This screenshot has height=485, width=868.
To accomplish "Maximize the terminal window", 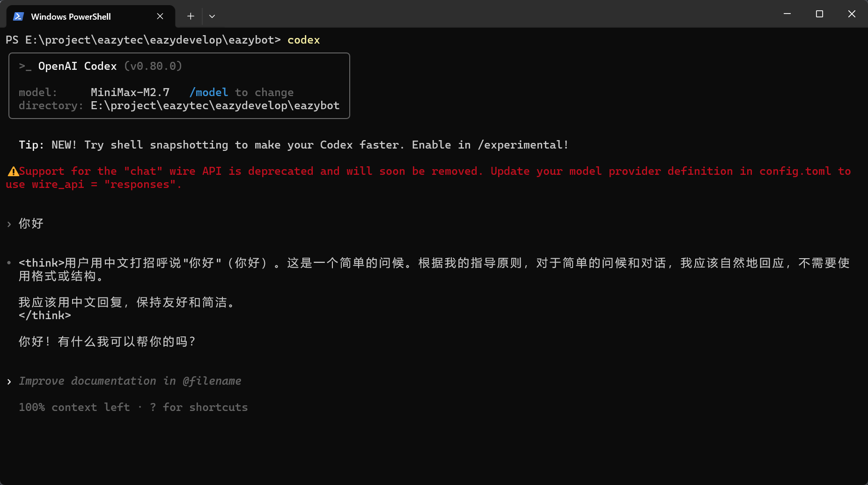I will click(819, 14).
